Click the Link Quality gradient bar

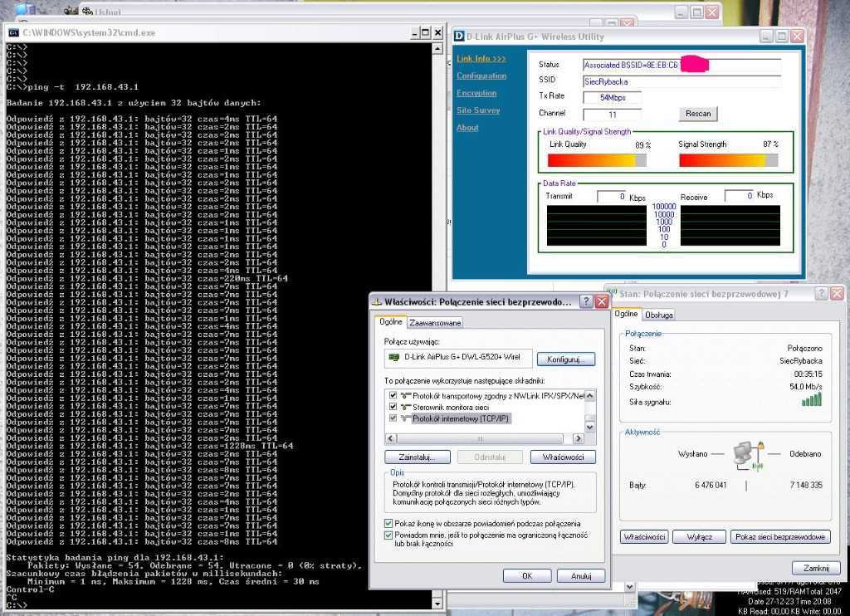click(597, 160)
